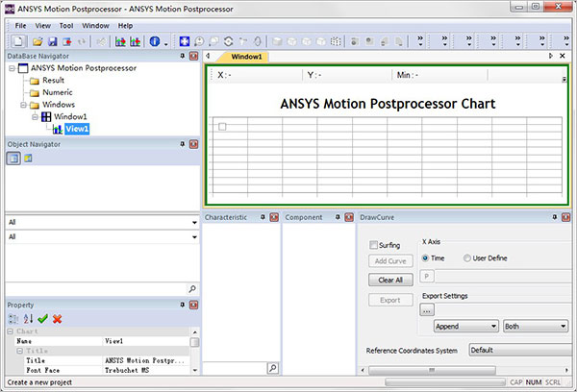
Task: Collapse the ANSYS Motion Postprocessor tree root
Action: [x=12, y=68]
